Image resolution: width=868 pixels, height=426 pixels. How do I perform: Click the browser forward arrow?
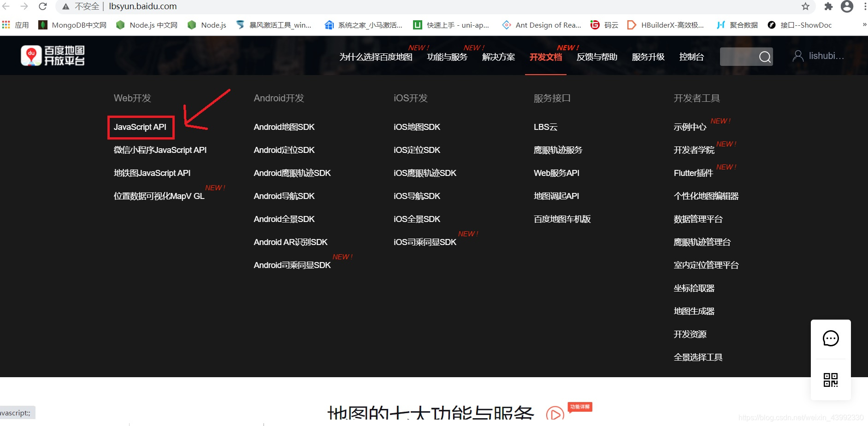24,6
